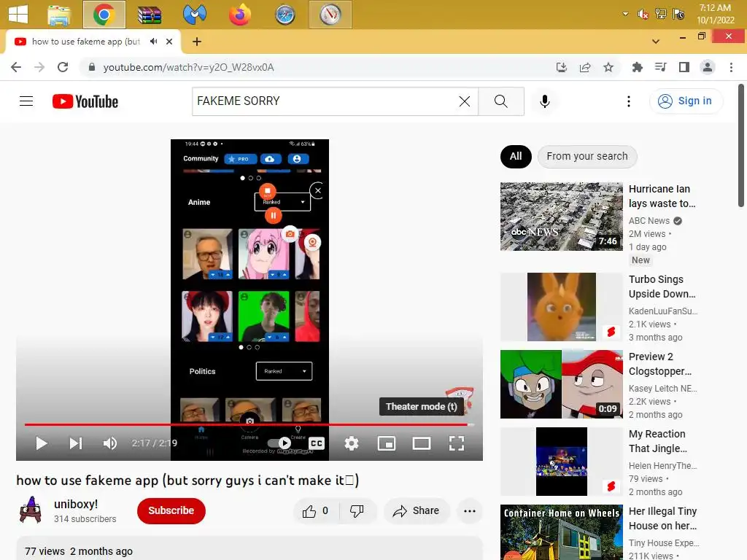Screen dimensions: 747x560
Task: Sign in to YouTube
Action: coord(686,101)
